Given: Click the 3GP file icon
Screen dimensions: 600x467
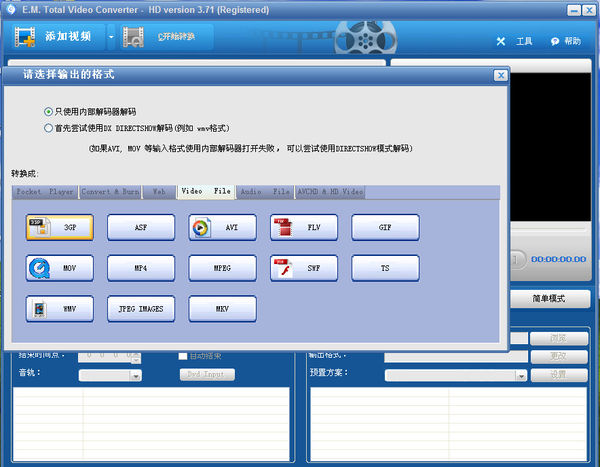Looking at the screenshot, I should click(x=39, y=227).
